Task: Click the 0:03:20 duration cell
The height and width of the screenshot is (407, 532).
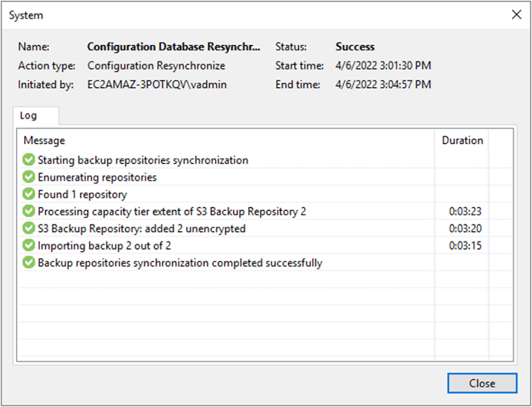Action: click(465, 229)
